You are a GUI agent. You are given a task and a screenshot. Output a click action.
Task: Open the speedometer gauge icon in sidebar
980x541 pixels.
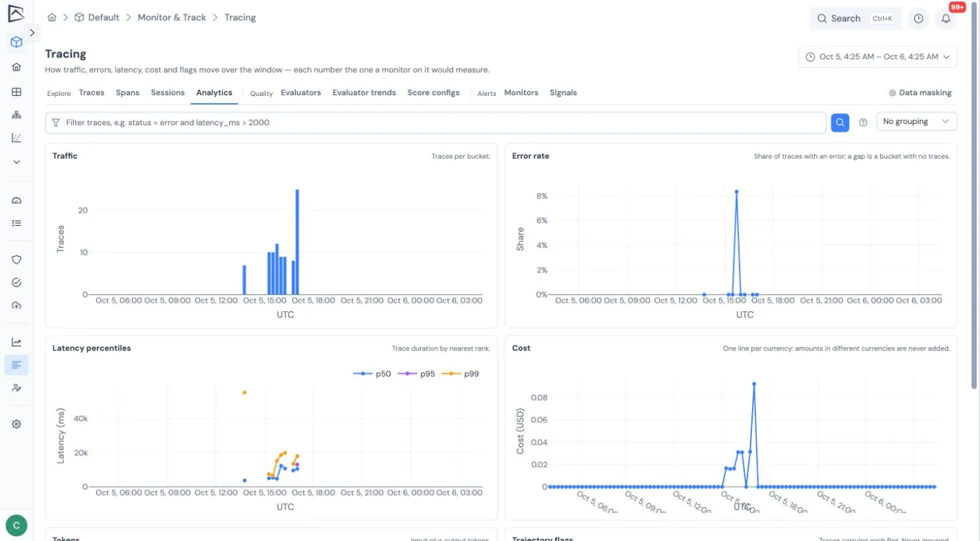click(x=17, y=201)
